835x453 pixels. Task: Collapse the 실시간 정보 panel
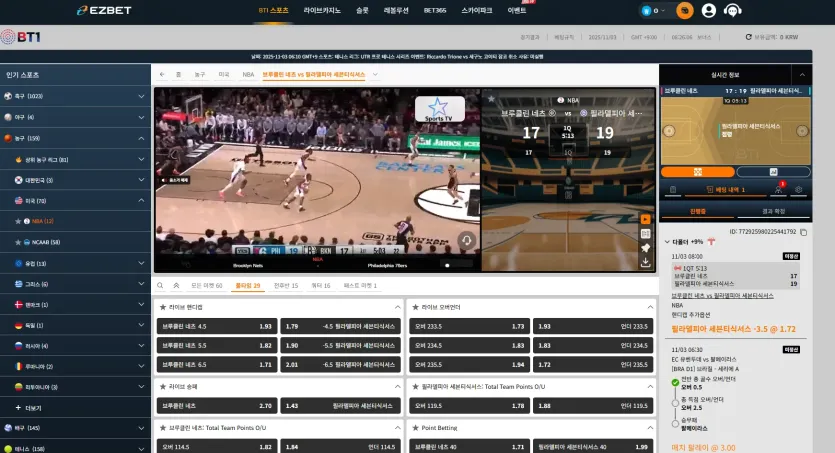click(802, 75)
